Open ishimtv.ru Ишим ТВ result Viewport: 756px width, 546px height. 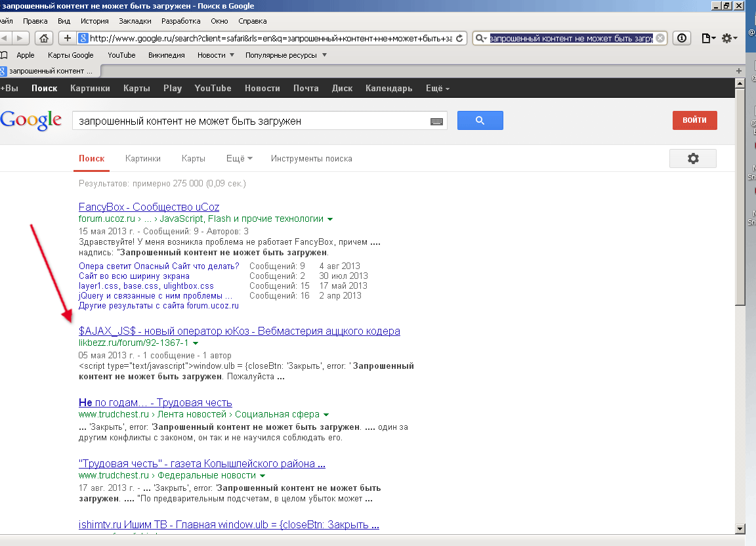pyautogui.click(x=229, y=525)
